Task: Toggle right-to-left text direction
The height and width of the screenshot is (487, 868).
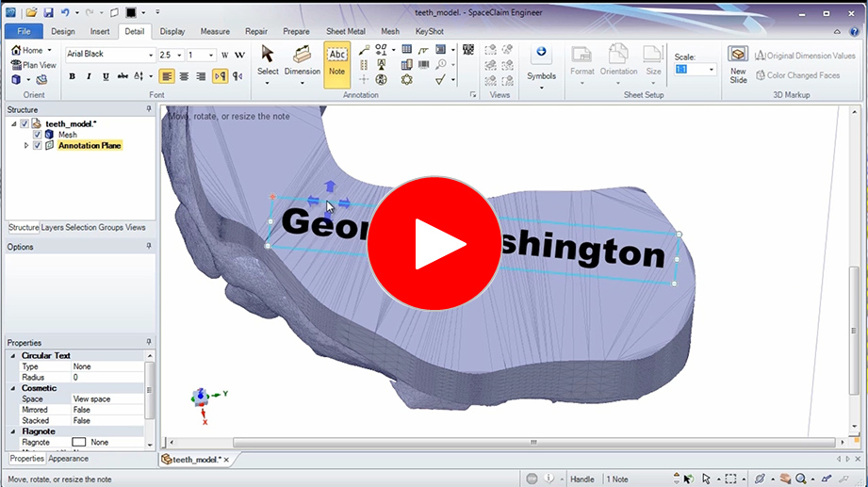Action: (237, 76)
